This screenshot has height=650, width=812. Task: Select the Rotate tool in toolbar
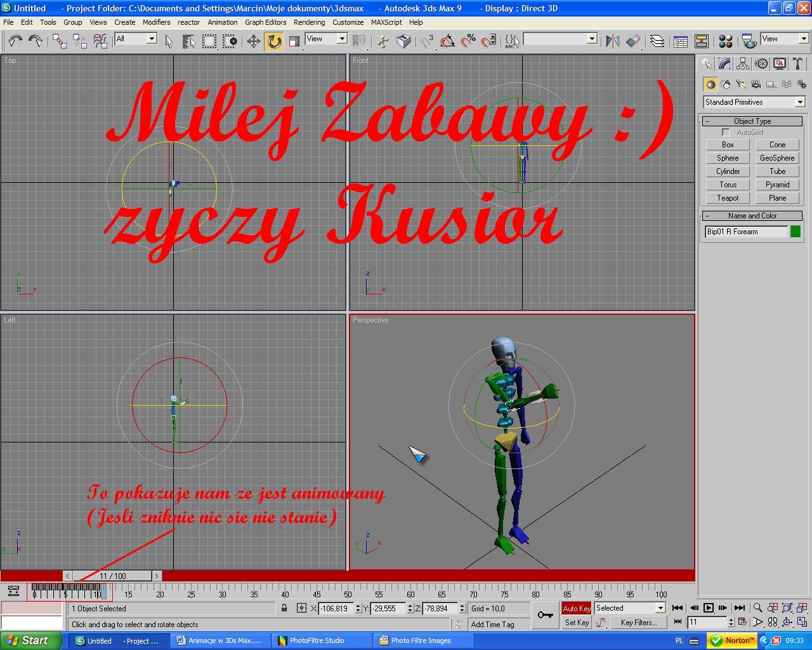pos(274,41)
